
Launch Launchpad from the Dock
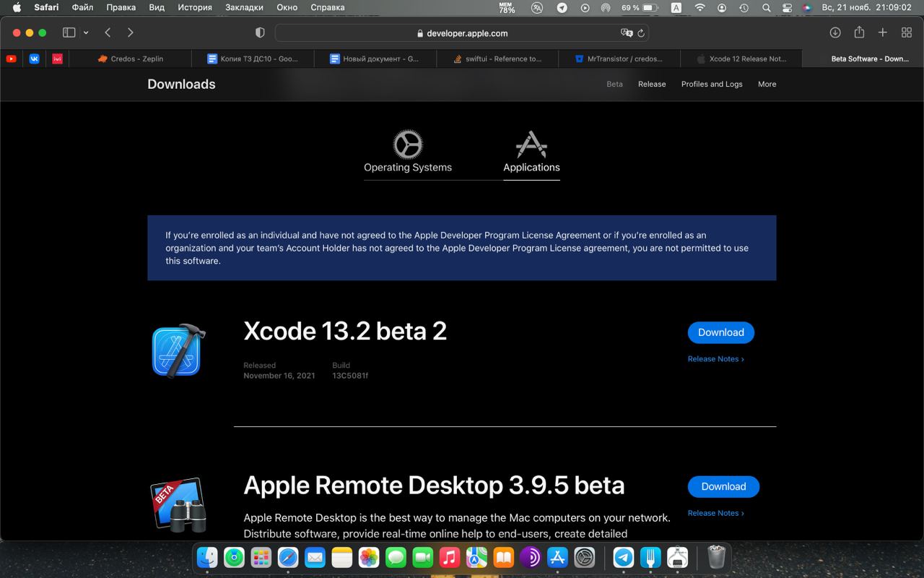tap(261, 557)
